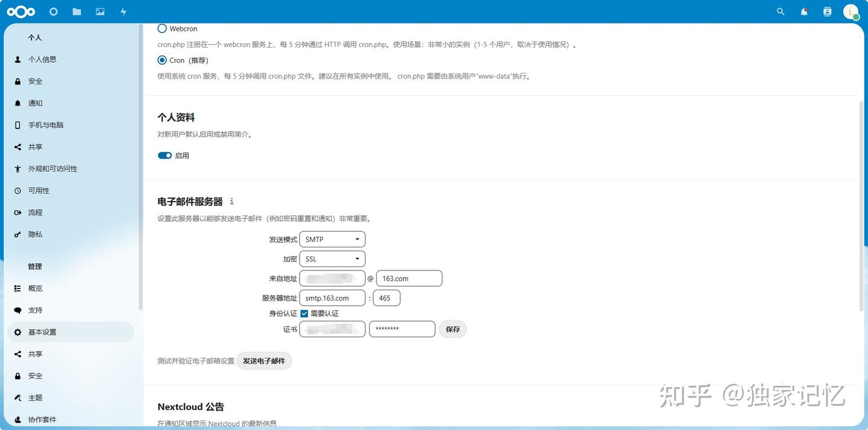Go to the 主题 theming section
The image size is (868, 430).
tap(34, 397)
